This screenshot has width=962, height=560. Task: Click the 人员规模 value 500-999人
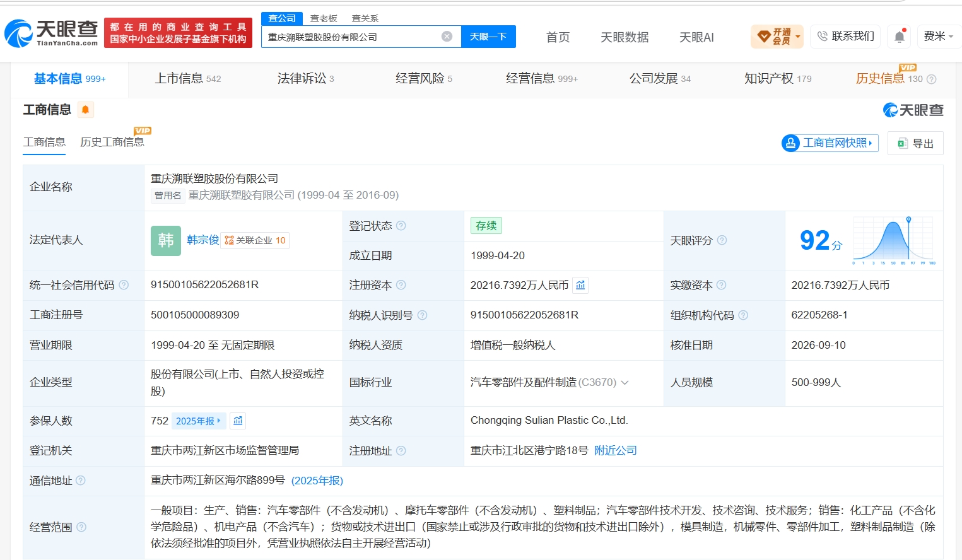(x=816, y=382)
